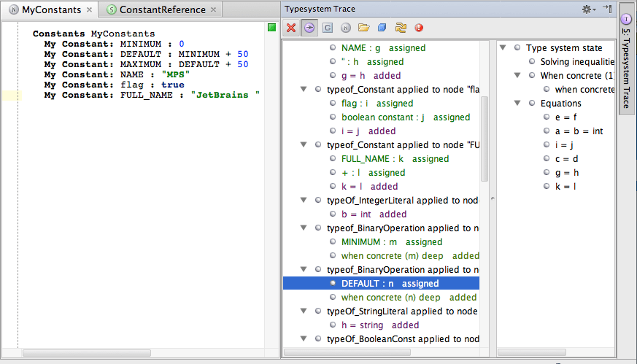The height and width of the screenshot is (364, 637).
Task: Click the red exclamation error icon
Action: [x=419, y=28]
